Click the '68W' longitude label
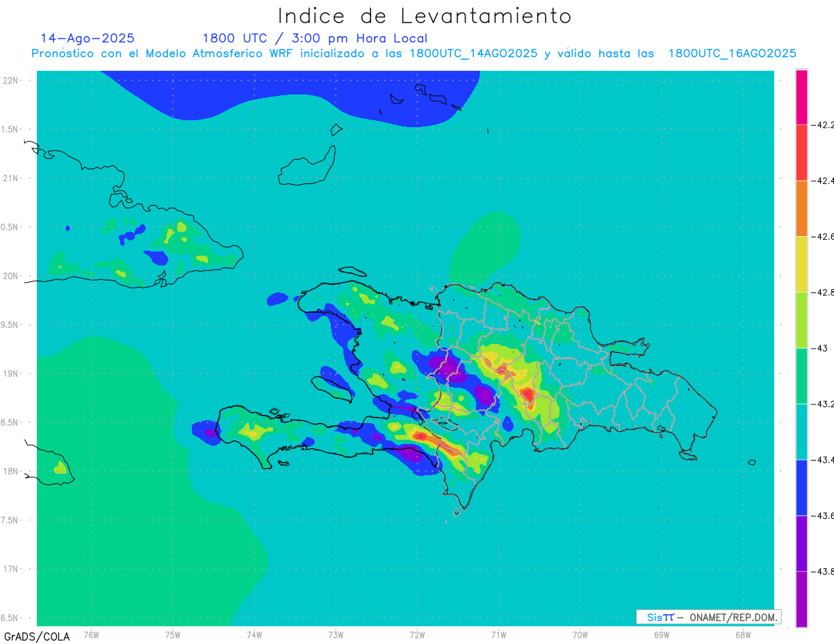The image size is (834, 644). pyautogui.click(x=743, y=634)
